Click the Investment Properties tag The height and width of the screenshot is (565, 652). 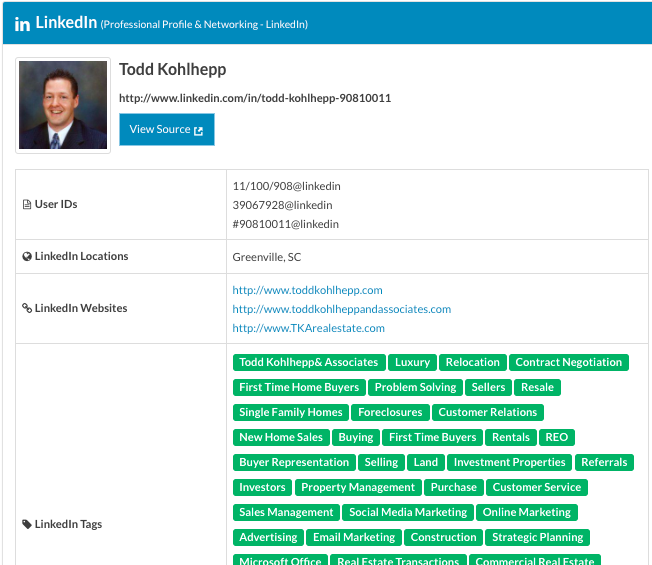click(509, 462)
